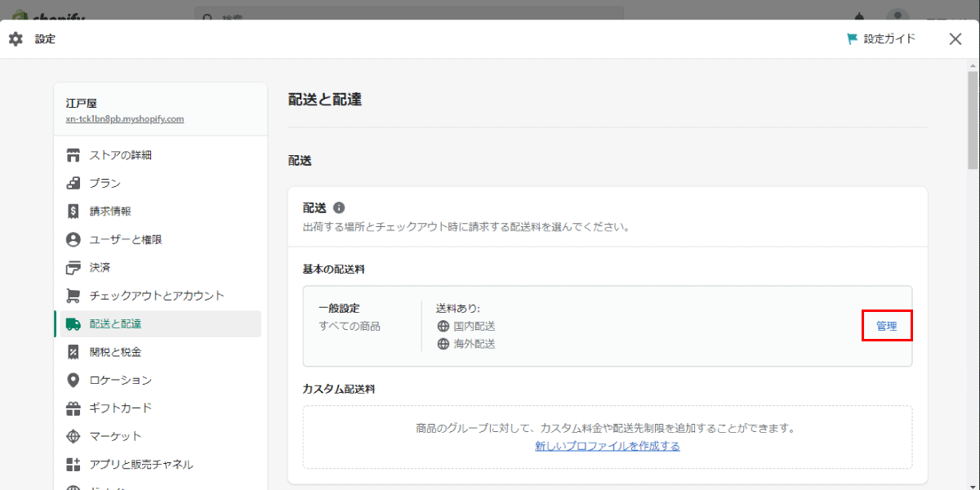This screenshot has width=980, height=490.
Task: Click the globe icon beside 国内配送
Action: click(x=443, y=326)
